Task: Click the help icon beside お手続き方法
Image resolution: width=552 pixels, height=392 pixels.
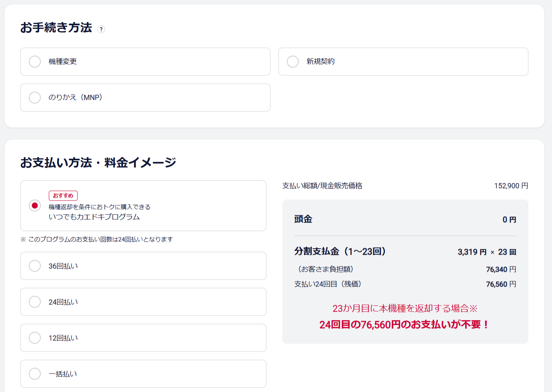Action: 101,29
